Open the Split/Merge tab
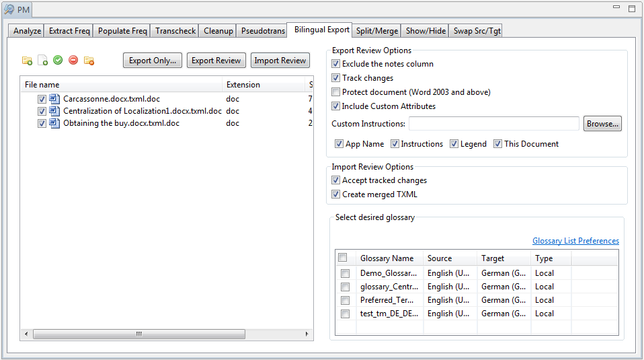Viewport: 644px width, 360px height. (x=377, y=31)
